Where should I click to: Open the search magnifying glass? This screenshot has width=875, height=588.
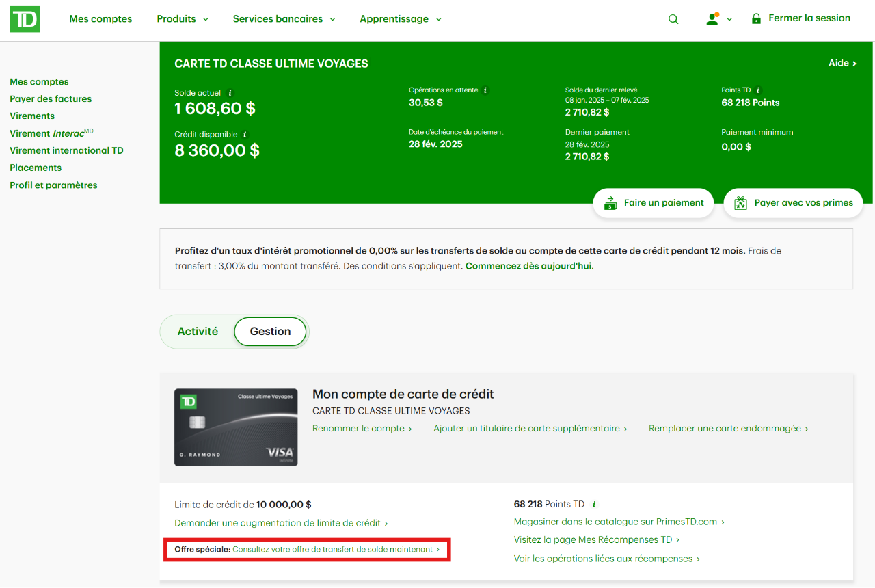pos(673,18)
